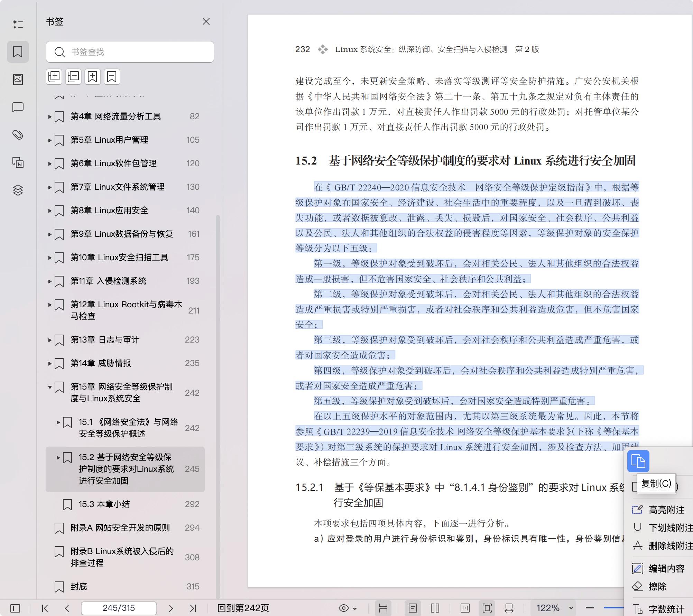Open the attachments paperclip panel

pos(18,136)
